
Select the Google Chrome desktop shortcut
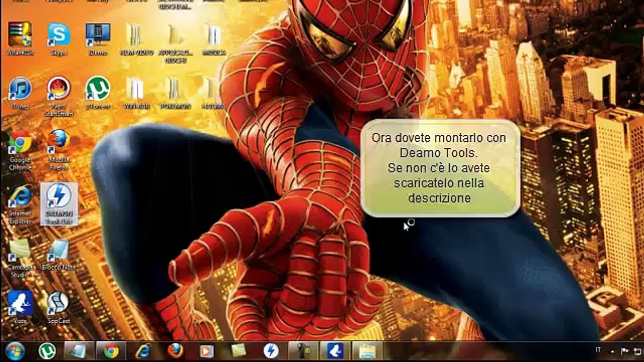[x=20, y=150]
